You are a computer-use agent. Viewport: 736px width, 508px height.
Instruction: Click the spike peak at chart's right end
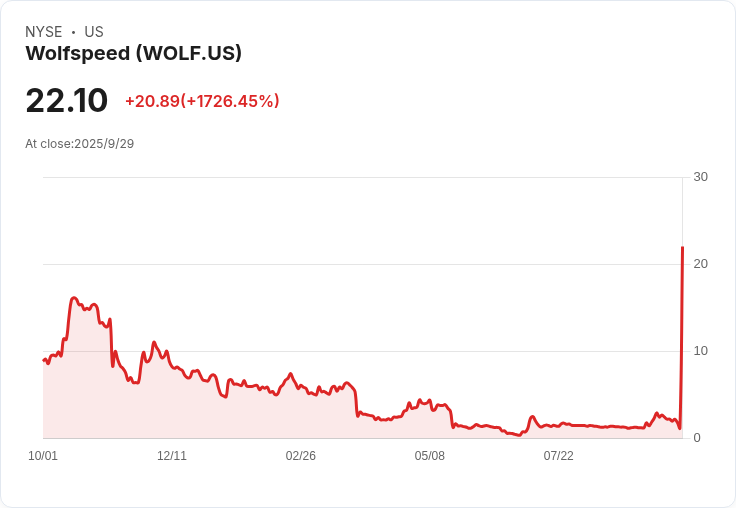[x=682, y=247]
